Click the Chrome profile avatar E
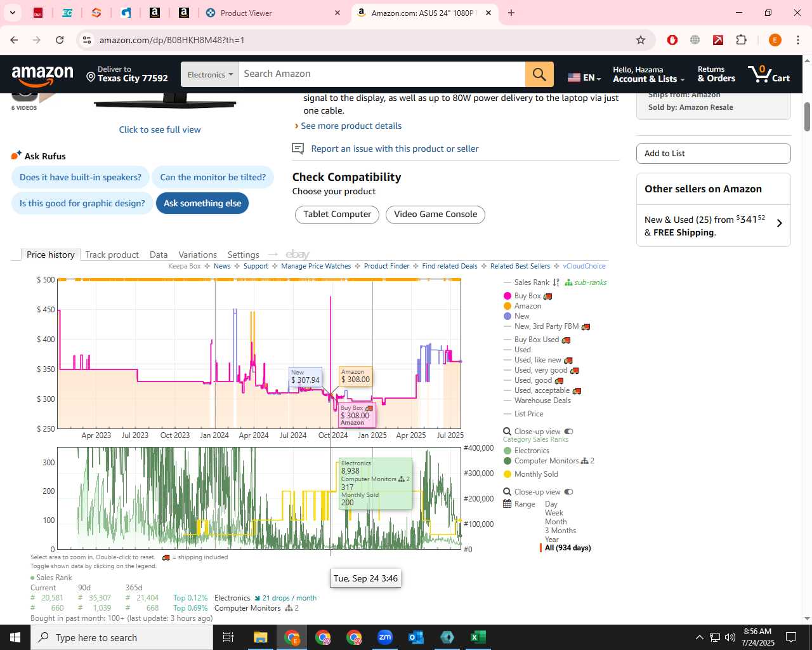This screenshot has height=650, width=812. coord(775,40)
